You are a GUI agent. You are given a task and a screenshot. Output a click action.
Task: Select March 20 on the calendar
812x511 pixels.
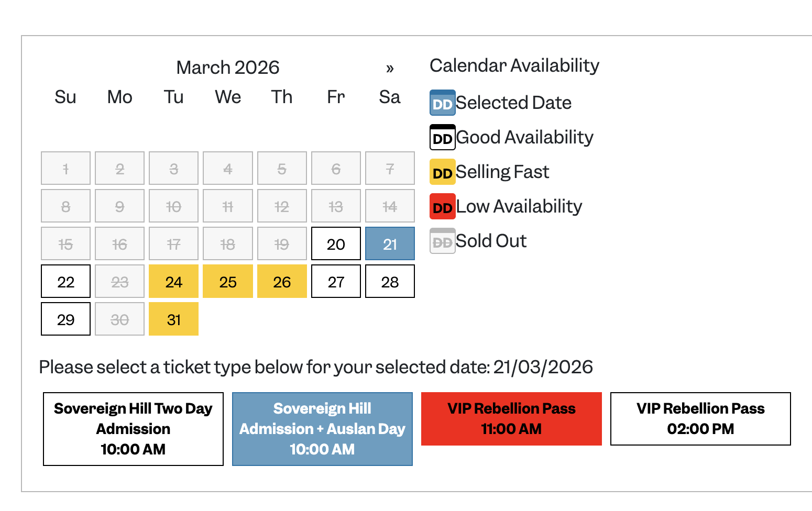(336, 244)
